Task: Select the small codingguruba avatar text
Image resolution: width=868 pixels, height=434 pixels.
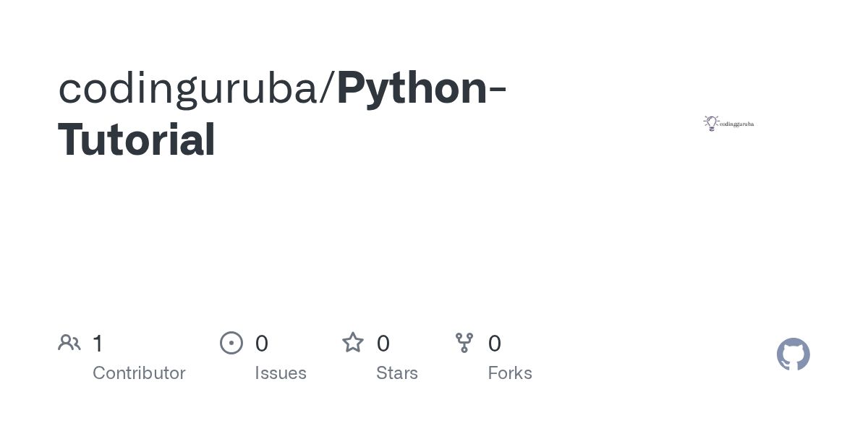Action: click(x=736, y=124)
